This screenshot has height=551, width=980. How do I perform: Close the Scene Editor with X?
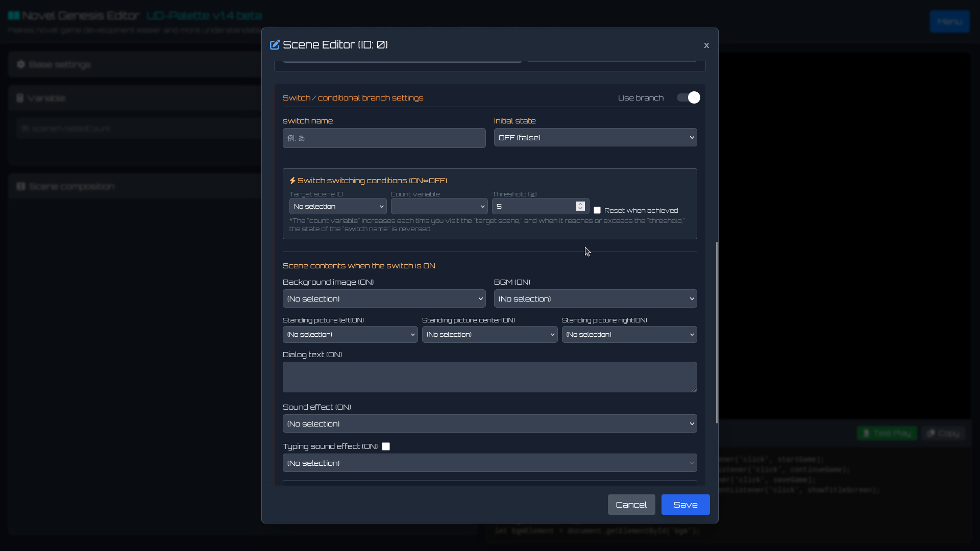click(706, 45)
